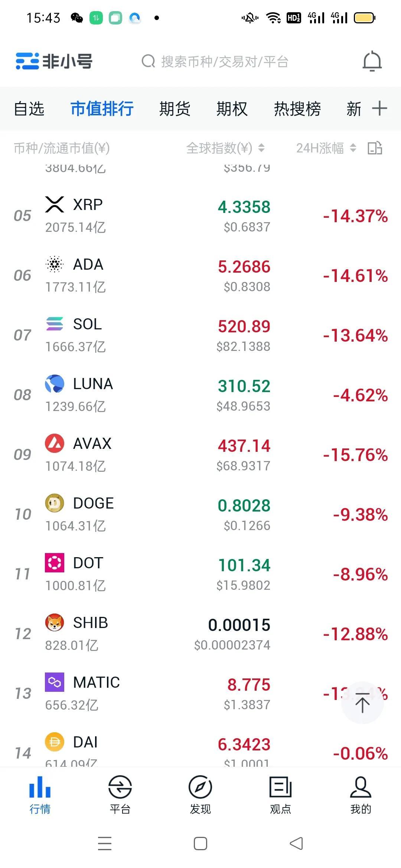Screen dimensions: 401x868
Task: Tap the scroll-to-top arrow button
Action: tap(362, 703)
